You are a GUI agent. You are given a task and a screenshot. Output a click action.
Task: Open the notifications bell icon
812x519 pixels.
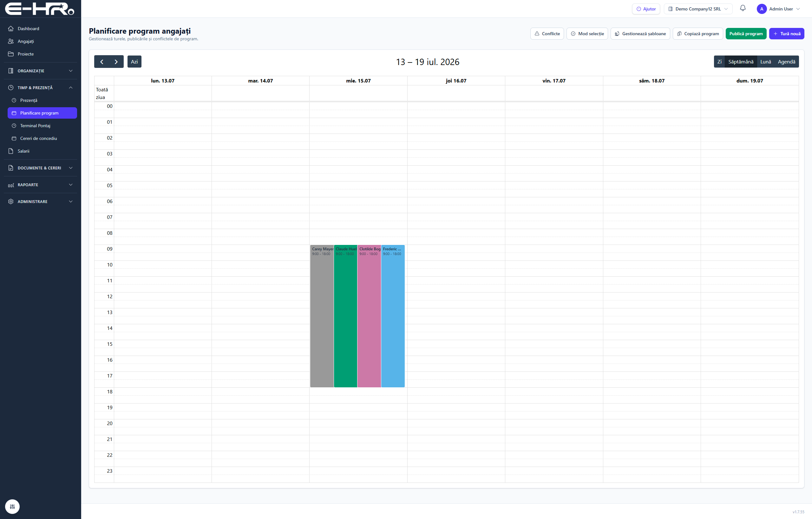point(743,9)
